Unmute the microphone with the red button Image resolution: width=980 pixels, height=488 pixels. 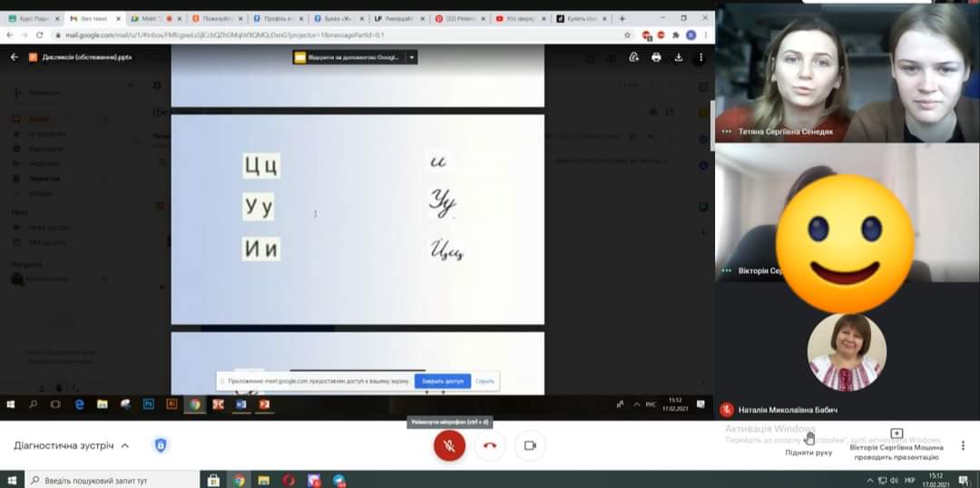(x=448, y=445)
